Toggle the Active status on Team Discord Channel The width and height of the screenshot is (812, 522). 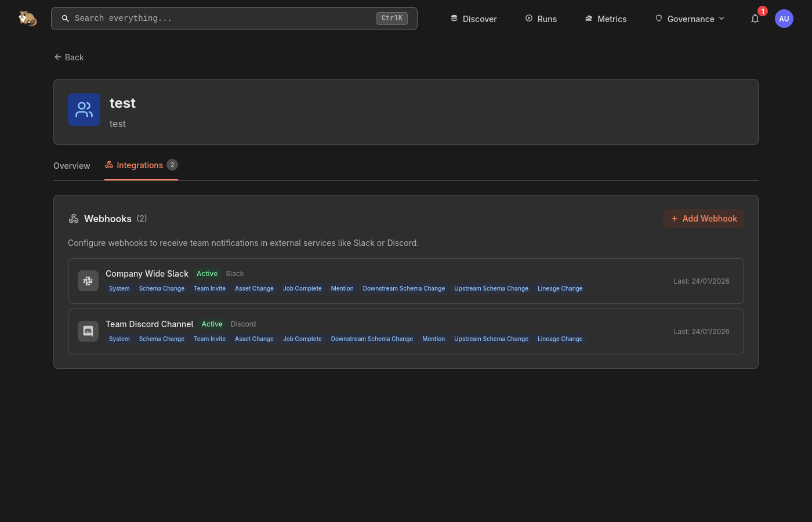click(212, 324)
